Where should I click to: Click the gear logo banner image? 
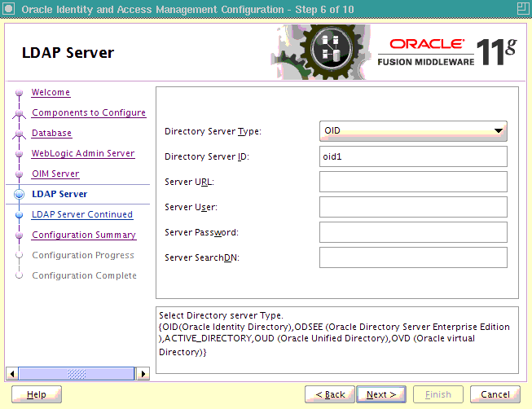(321, 52)
